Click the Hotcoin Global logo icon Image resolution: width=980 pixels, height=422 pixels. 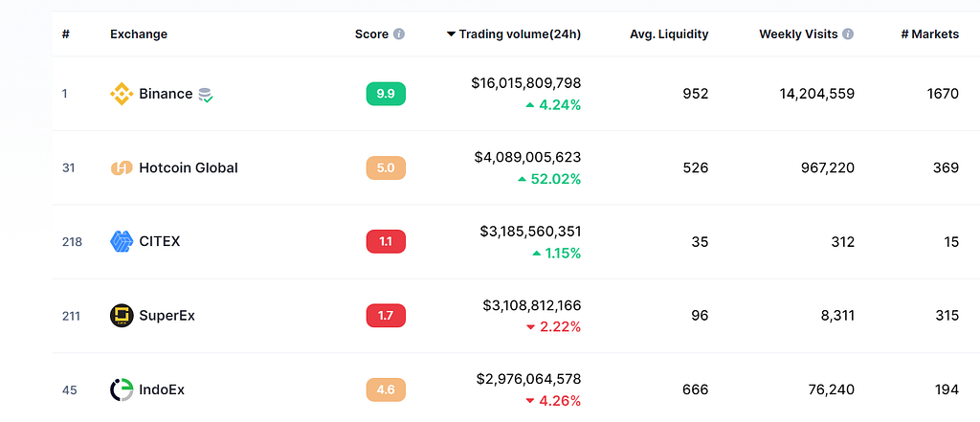coord(122,167)
